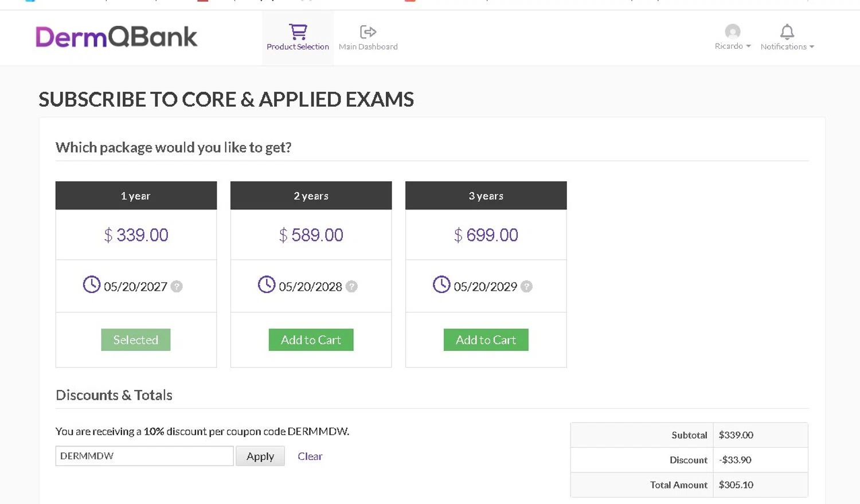Screen dimensions: 860x504
Task: Click the Total Amount value $305.10
Action: (x=736, y=485)
